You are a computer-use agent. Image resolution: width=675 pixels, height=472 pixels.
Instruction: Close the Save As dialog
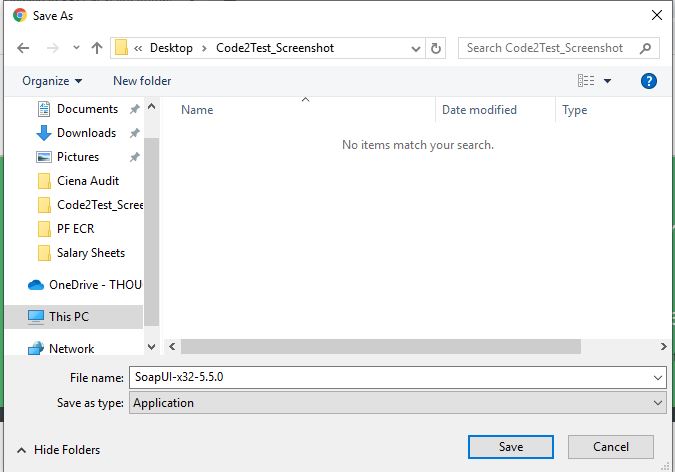(x=657, y=16)
